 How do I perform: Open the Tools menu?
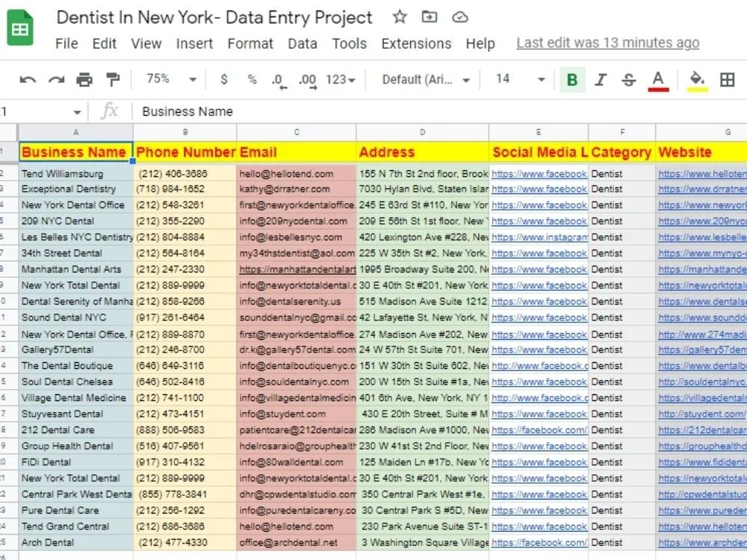coord(349,44)
